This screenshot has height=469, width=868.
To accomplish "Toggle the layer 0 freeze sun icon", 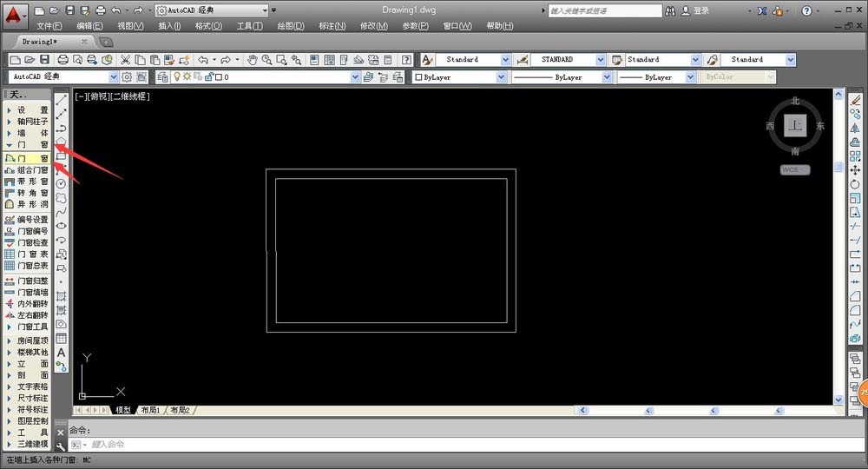I will coord(187,77).
